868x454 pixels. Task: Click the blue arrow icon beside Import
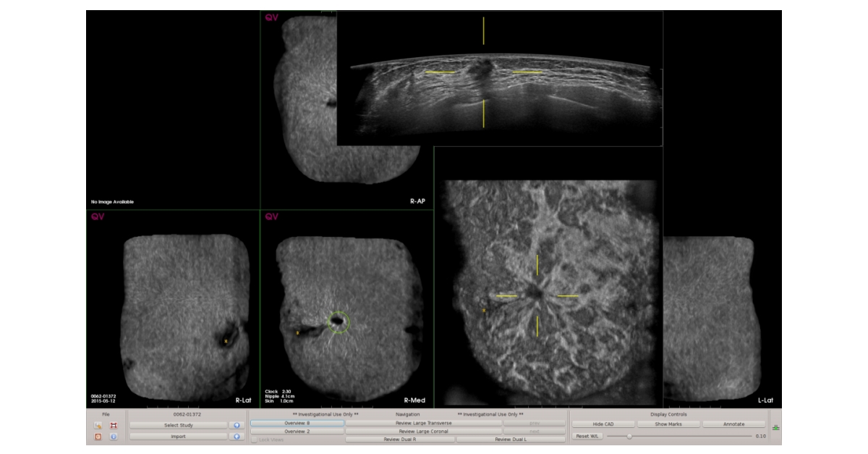point(237,437)
